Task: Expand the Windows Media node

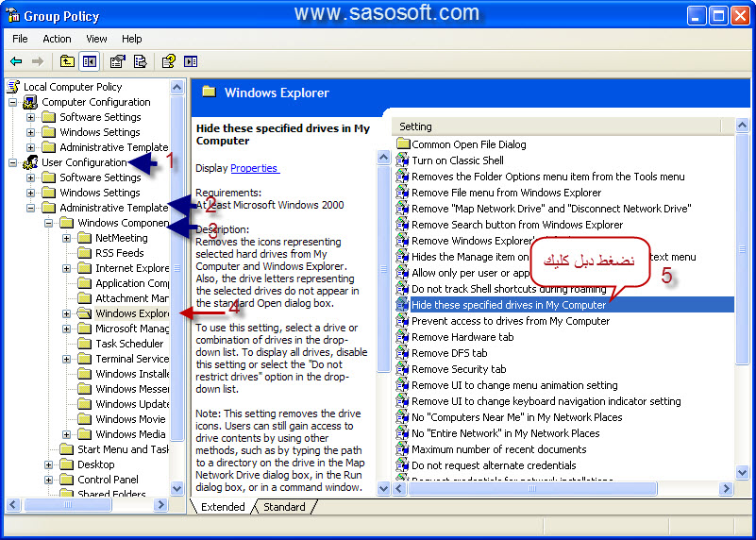Action: coord(66,434)
